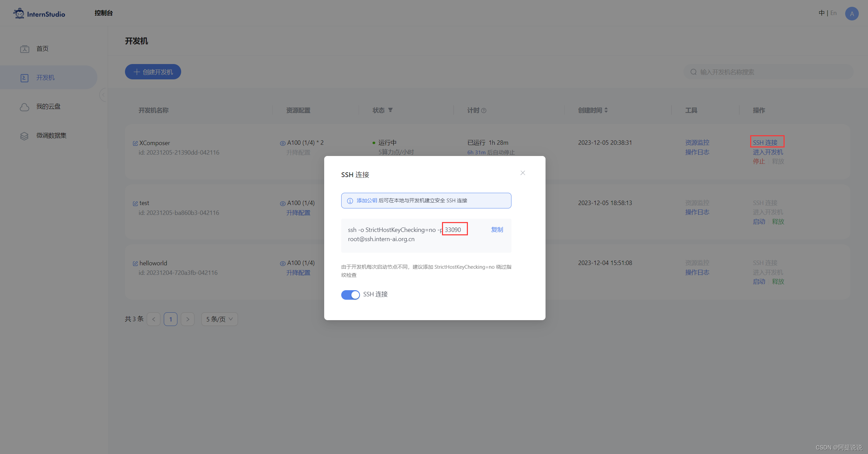Image resolution: width=868 pixels, height=454 pixels.
Task: Open the 5 条/页 page size dropdown
Action: [x=219, y=319]
